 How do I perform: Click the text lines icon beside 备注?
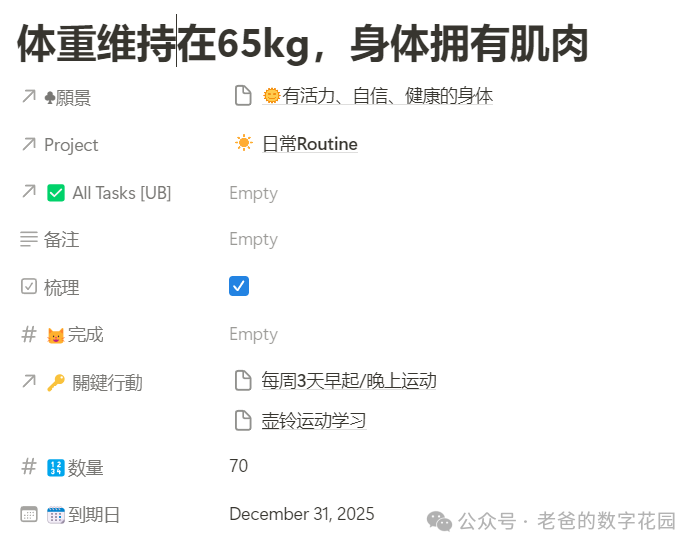29,240
